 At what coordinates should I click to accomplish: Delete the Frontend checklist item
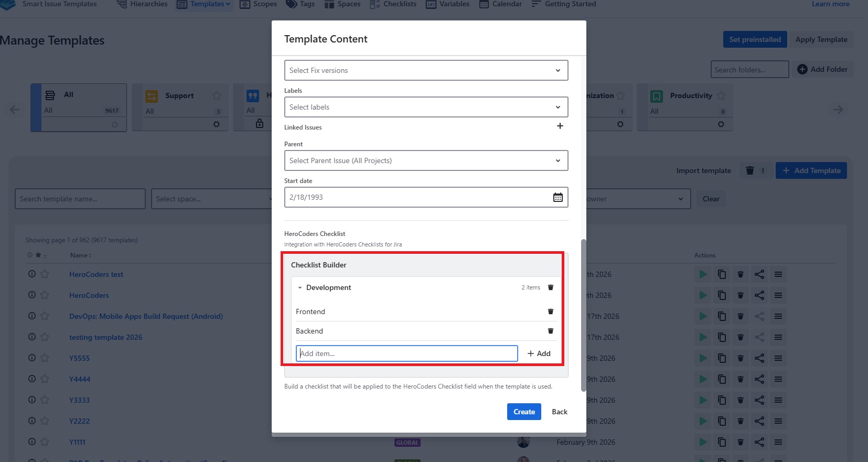click(550, 311)
